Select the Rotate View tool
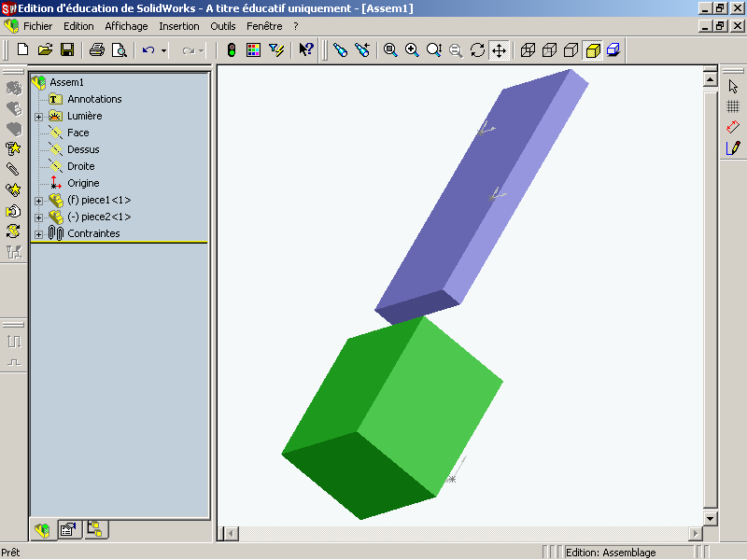The height and width of the screenshot is (560, 747). [x=477, y=49]
